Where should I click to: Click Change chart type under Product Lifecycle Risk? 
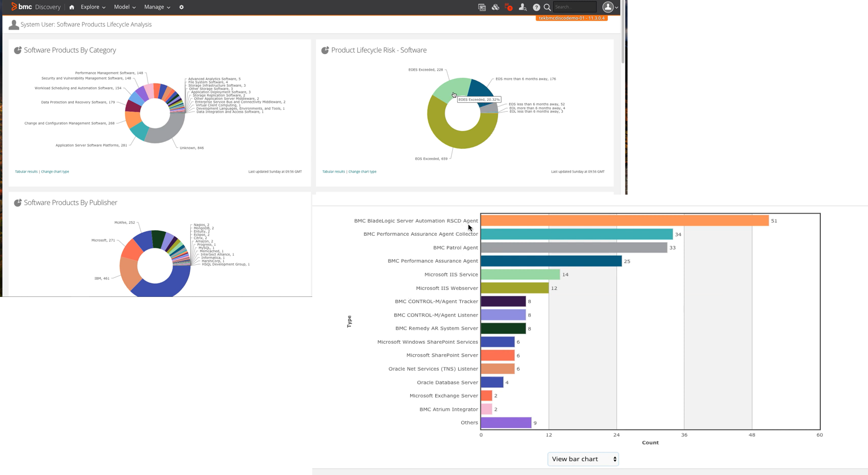coord(362,172)
